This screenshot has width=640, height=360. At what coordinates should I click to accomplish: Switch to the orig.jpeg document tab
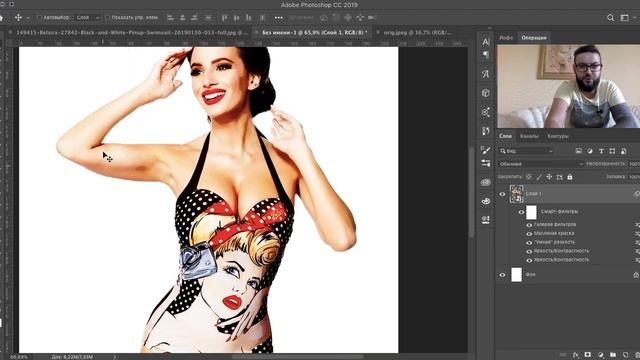[417, 32]
